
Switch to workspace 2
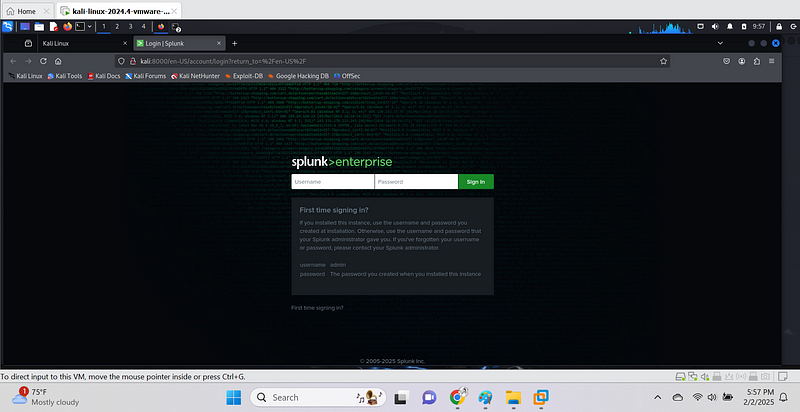[x=117, y=27]
